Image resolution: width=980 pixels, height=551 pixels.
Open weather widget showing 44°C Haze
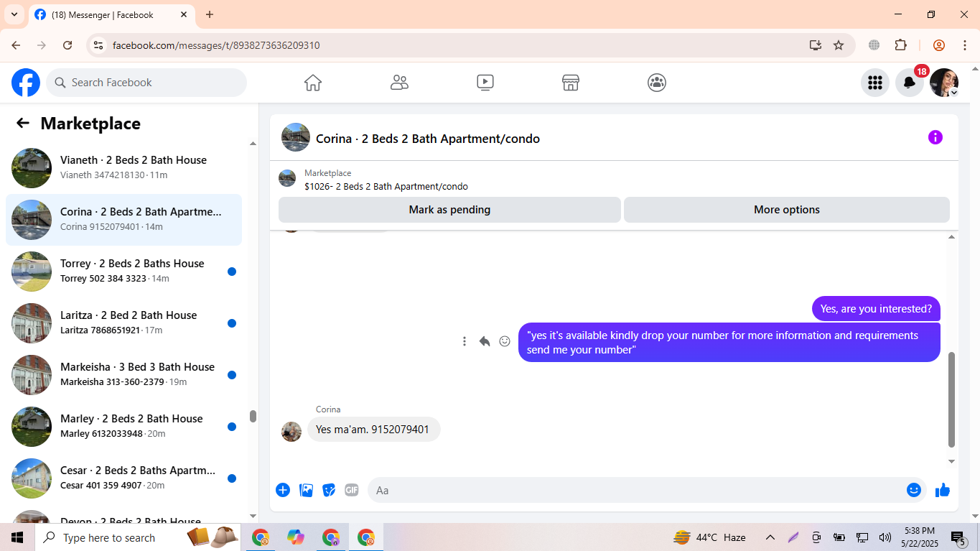click(710, 537)
